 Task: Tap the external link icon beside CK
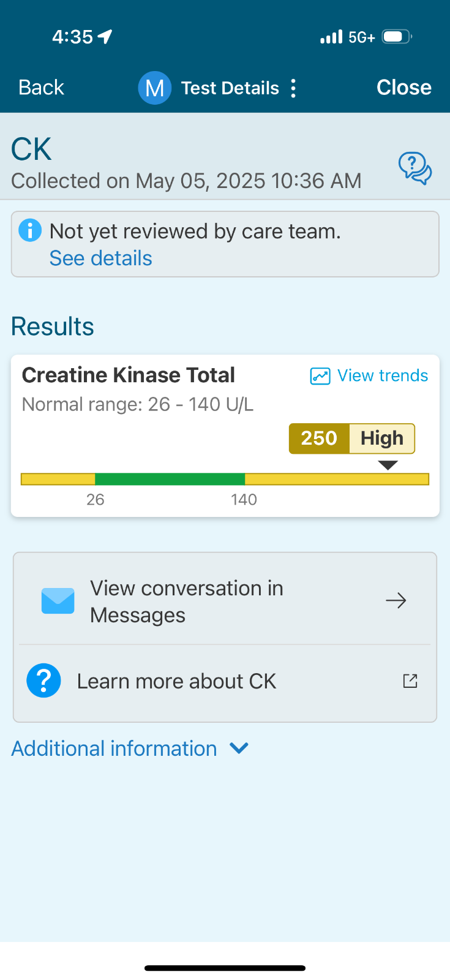click(x=410, y=680)
